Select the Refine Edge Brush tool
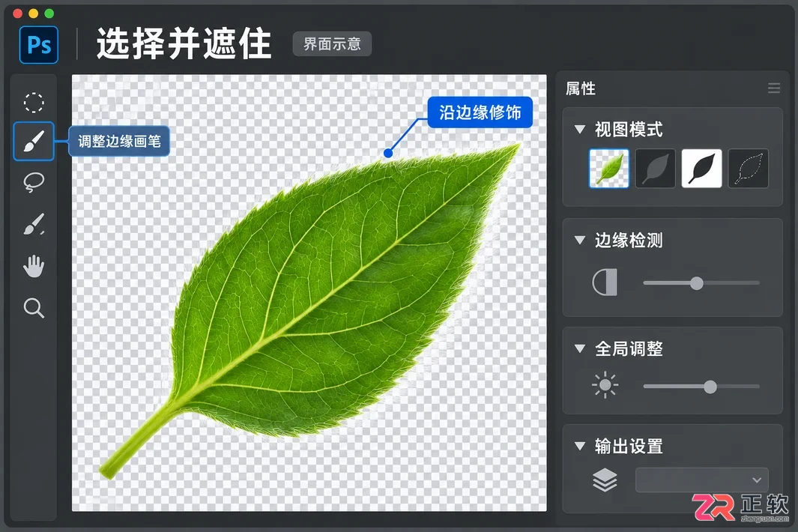The width and height of the screenshot is (798, 532). tap(34, 142)
